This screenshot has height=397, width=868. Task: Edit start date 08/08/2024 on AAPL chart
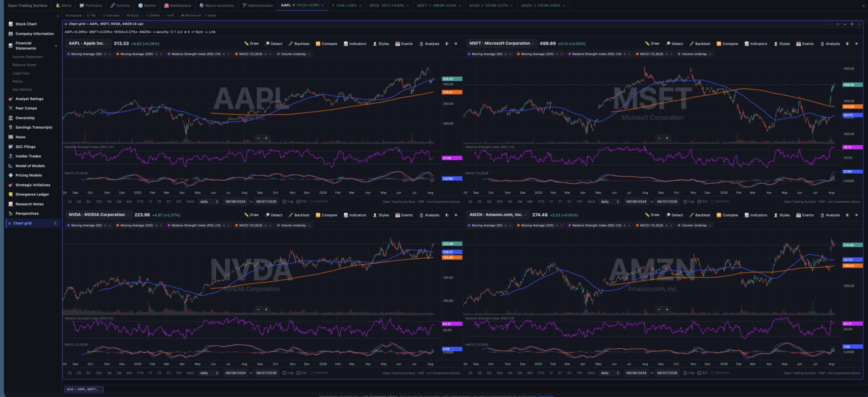[235, 202]
